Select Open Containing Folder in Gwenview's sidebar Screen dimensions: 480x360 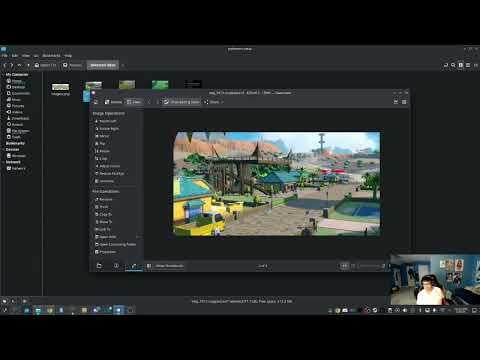point(115,244)
